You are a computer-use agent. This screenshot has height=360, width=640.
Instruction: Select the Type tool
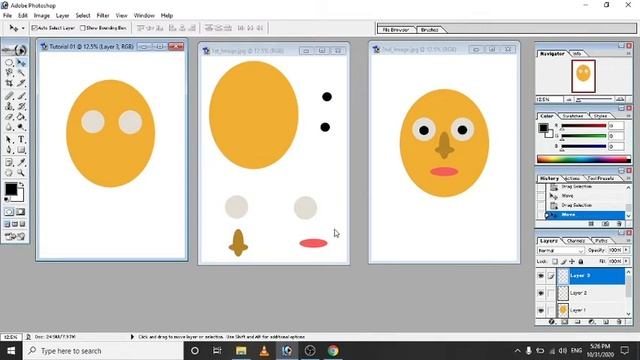[x=21, y=140]
